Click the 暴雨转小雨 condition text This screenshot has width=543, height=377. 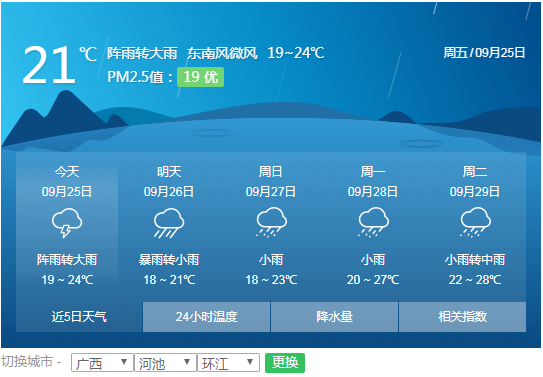pos(169,260)
